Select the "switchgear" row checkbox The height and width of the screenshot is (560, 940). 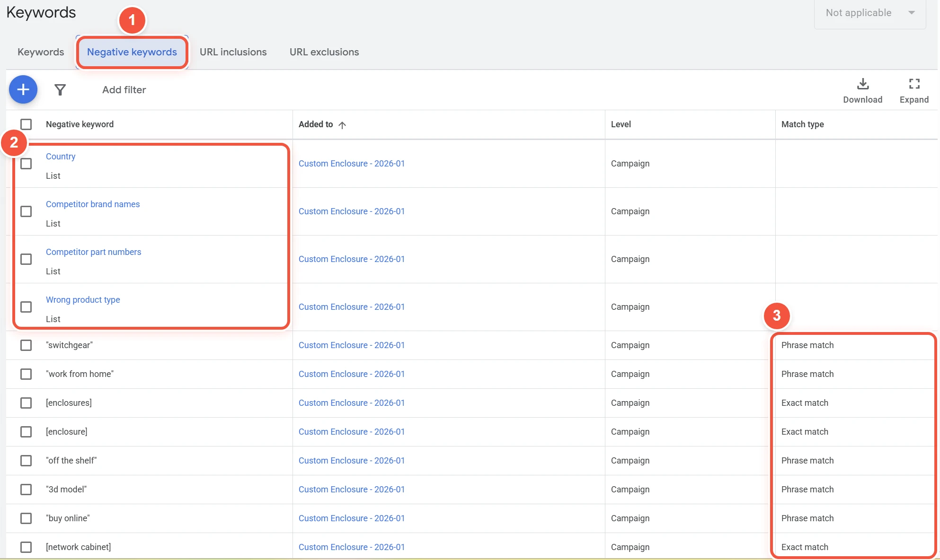click(x=26, y=345)
